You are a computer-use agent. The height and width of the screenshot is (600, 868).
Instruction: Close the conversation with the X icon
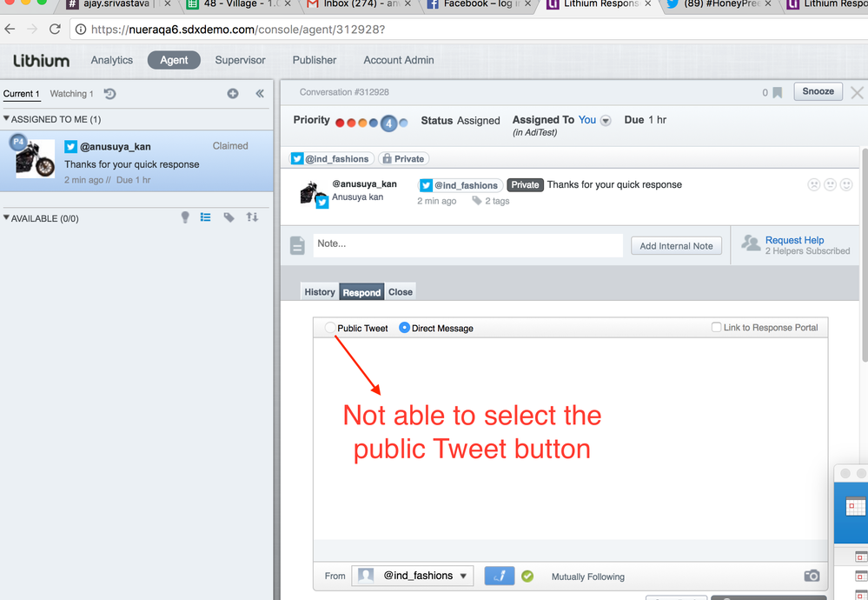click(857, 92)
